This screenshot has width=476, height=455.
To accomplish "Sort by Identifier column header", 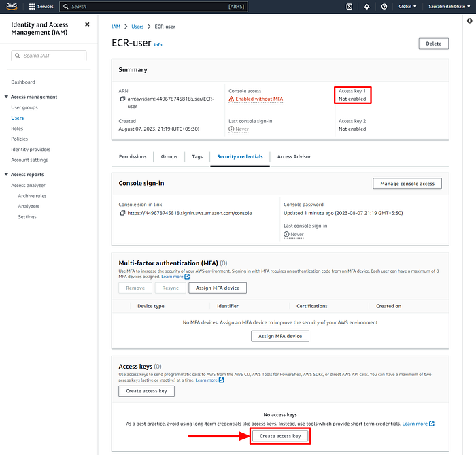I will (x=228, y=306).
